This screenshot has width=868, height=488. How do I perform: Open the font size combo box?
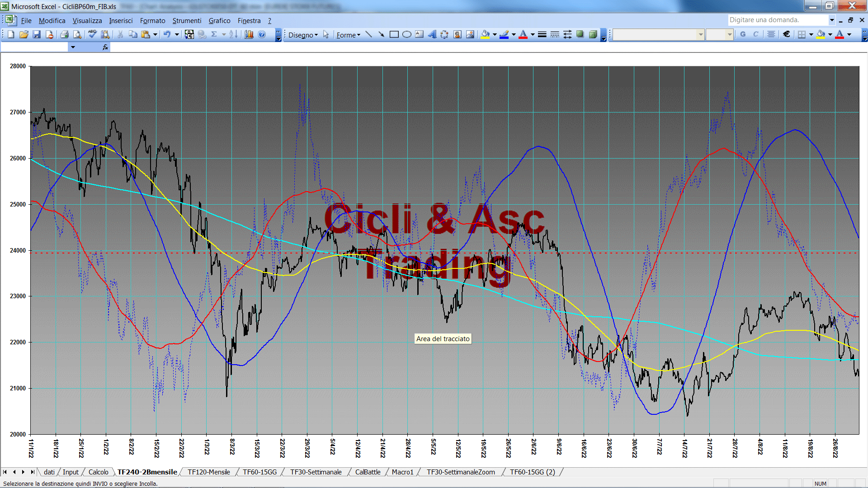pyautogui.click(x=720, y=34)
